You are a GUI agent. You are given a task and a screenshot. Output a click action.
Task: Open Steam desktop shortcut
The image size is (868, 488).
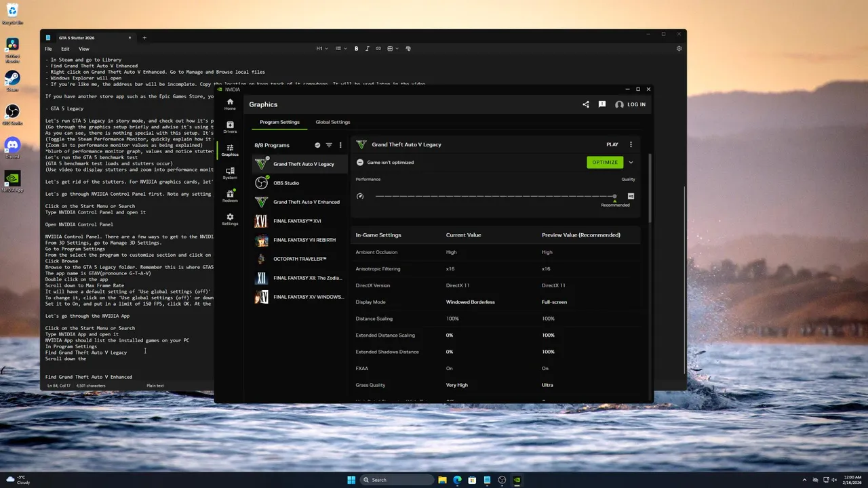[12, 81]
